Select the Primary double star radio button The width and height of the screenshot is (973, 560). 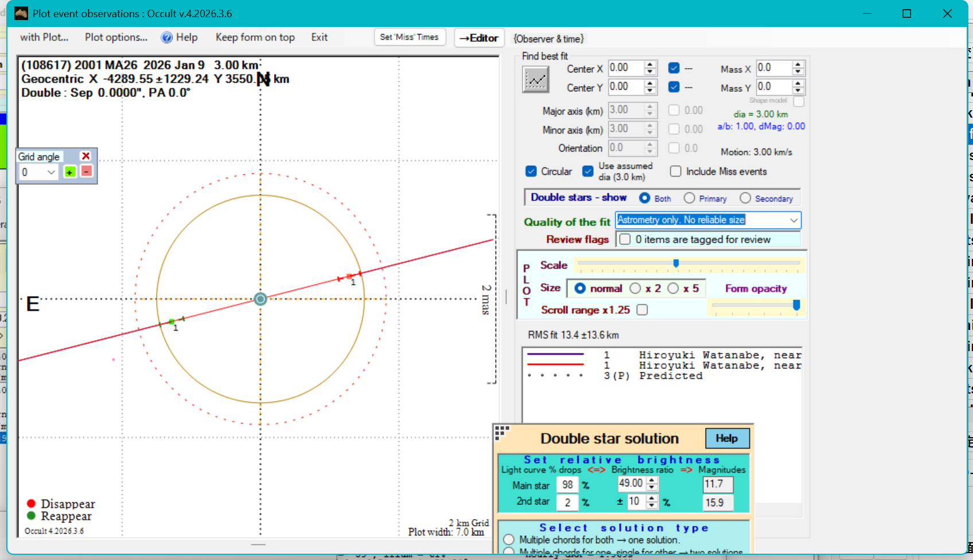coord(690,198)
